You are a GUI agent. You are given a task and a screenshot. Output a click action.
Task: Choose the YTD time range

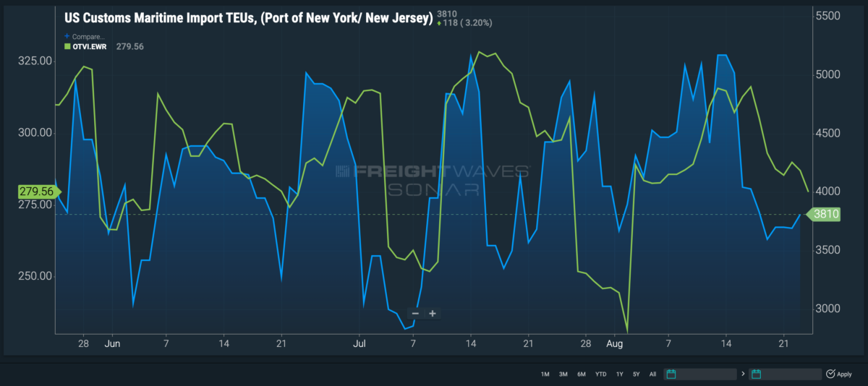pos(600,374)
